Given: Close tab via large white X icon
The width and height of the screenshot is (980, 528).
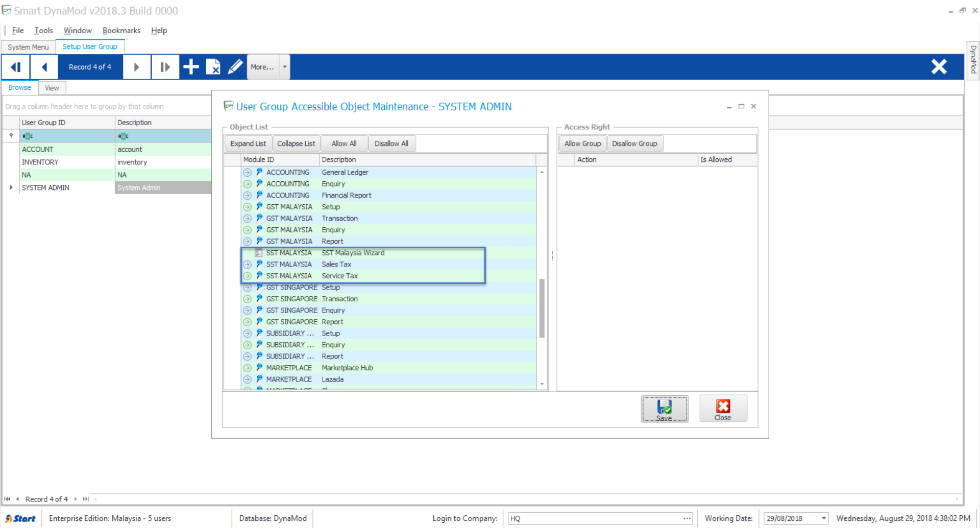Looking at the screenshot, I should [939, 66].
